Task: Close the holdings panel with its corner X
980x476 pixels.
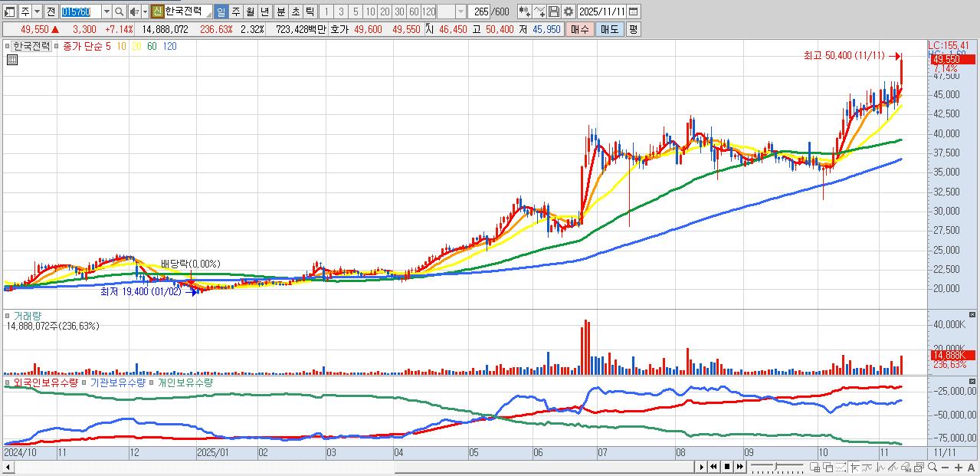Action: (x=973, y=381)
